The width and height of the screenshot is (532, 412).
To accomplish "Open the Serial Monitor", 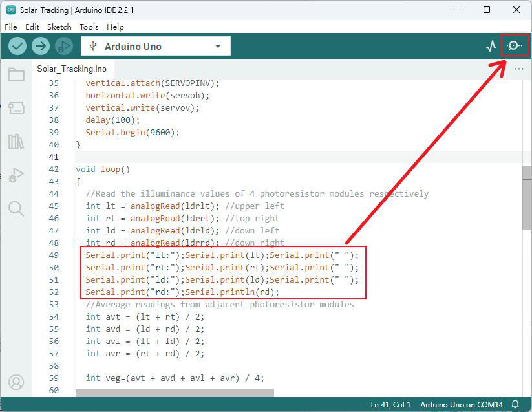I will [515, 45].
